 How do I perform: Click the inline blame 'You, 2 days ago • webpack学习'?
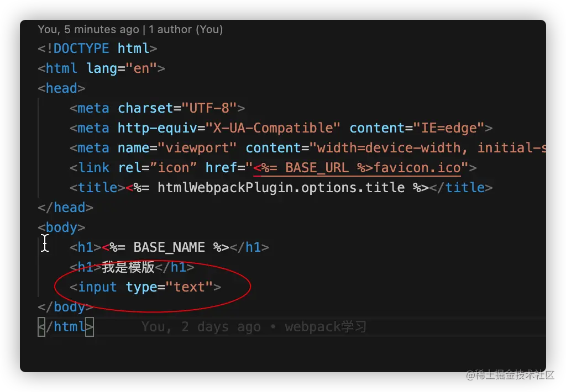(254, 327)
